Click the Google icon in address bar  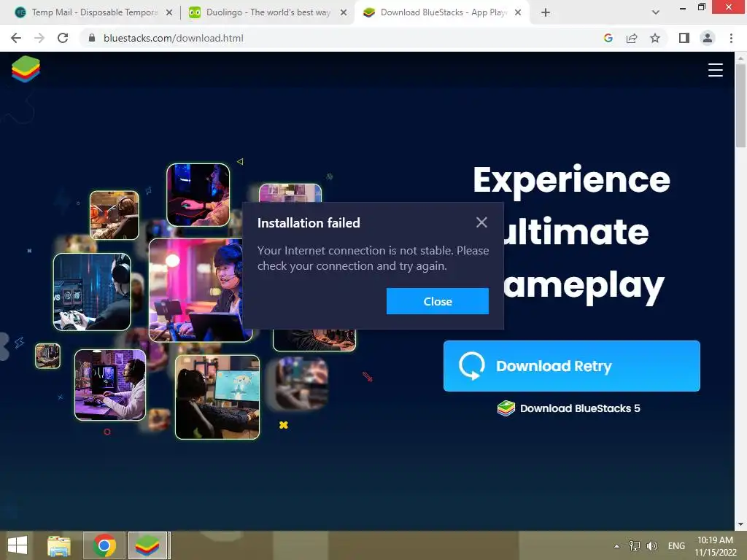point(608,38)
